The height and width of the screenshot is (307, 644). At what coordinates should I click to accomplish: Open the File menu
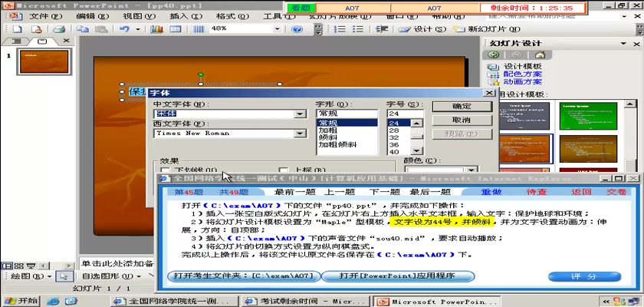pyautogui.click(x=46, y=16)
